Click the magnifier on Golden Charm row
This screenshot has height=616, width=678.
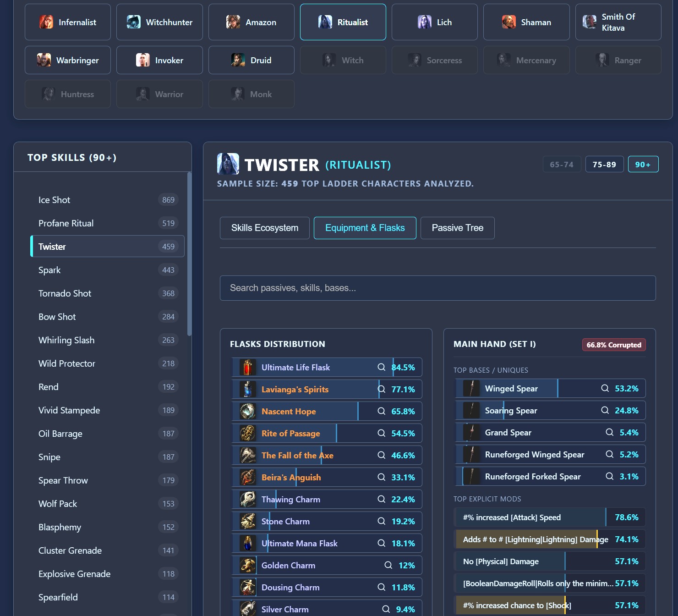point(388,565)
